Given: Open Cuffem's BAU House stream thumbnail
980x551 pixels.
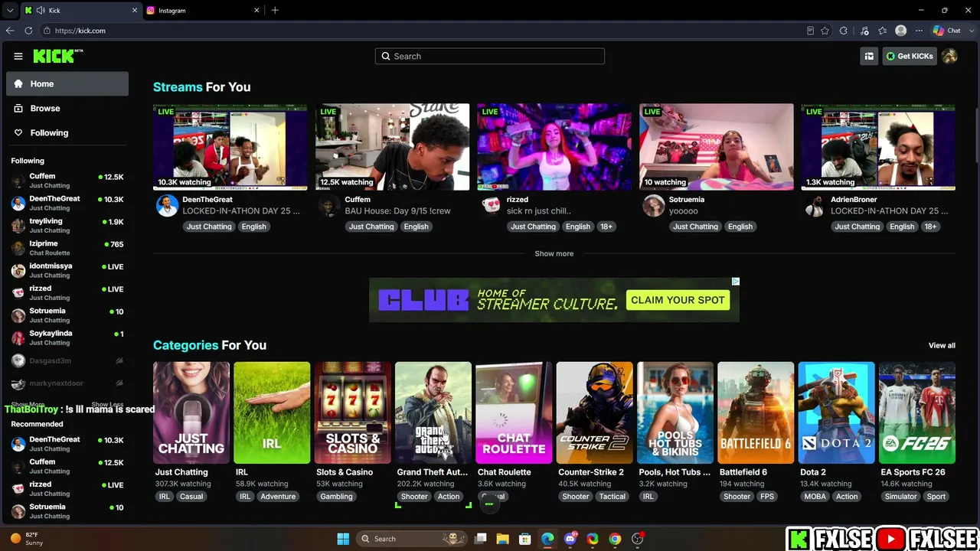Looking at the screenshot, I should point(392,147).
